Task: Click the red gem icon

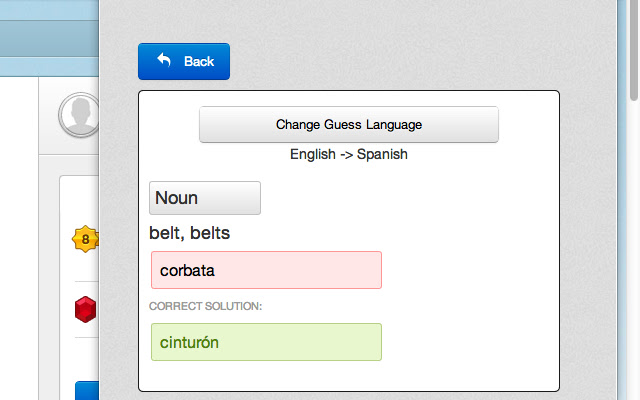Action: [x=86, y=310]
